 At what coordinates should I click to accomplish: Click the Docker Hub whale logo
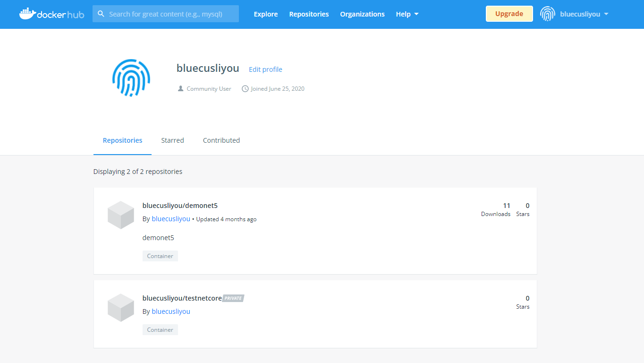click(51, 14)
